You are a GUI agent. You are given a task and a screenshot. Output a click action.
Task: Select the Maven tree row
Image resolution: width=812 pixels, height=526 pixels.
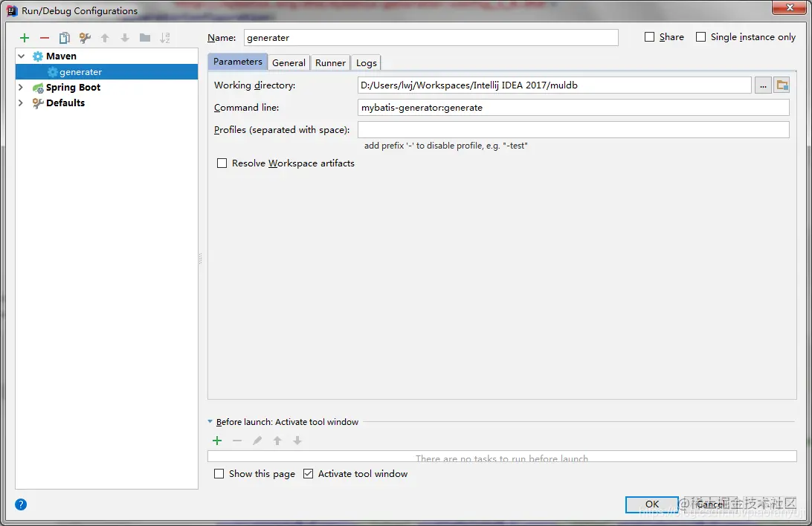point(106,56)
